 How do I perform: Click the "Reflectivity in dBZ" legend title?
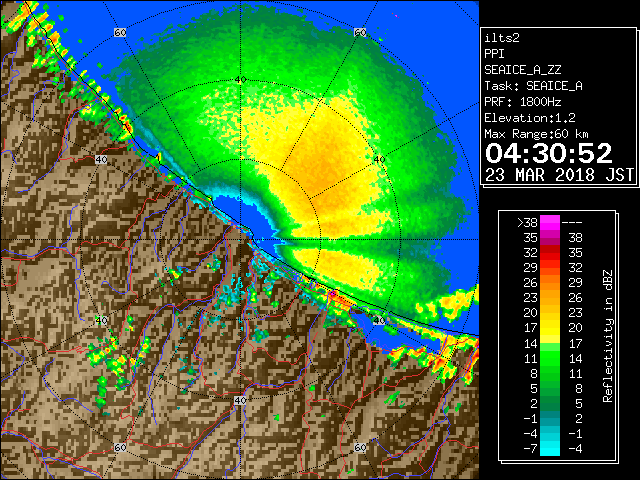click(x=608, y=336)
